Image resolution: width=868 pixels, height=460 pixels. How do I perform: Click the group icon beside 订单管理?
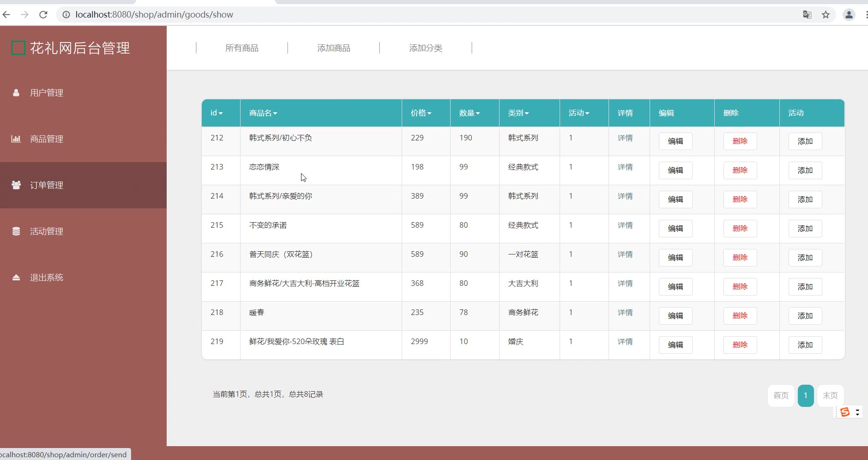point(16,185)
